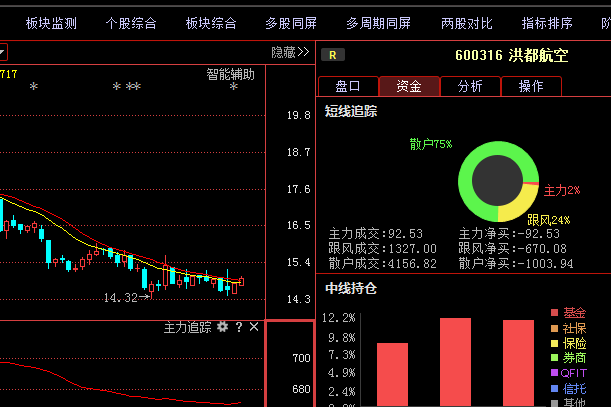Click 主力成交:92.53 value
Viewport: 611px width, 407px height.
[376, 234]
